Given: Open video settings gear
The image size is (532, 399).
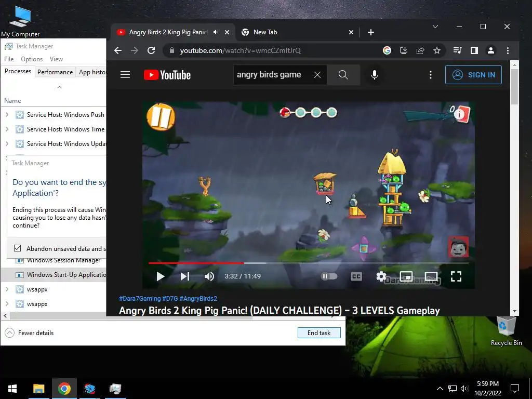Looking at the screenshot, I should coord(381,276).
